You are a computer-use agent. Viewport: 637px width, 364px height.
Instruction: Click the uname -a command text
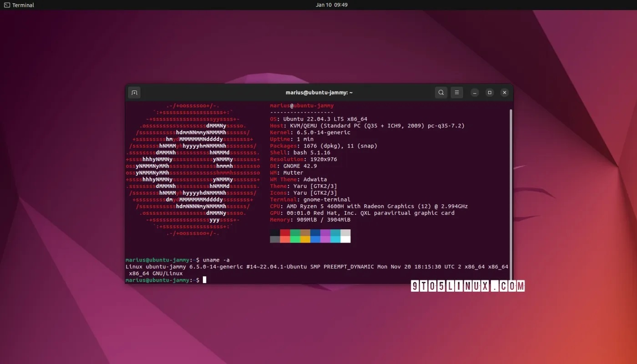point(216,260)
